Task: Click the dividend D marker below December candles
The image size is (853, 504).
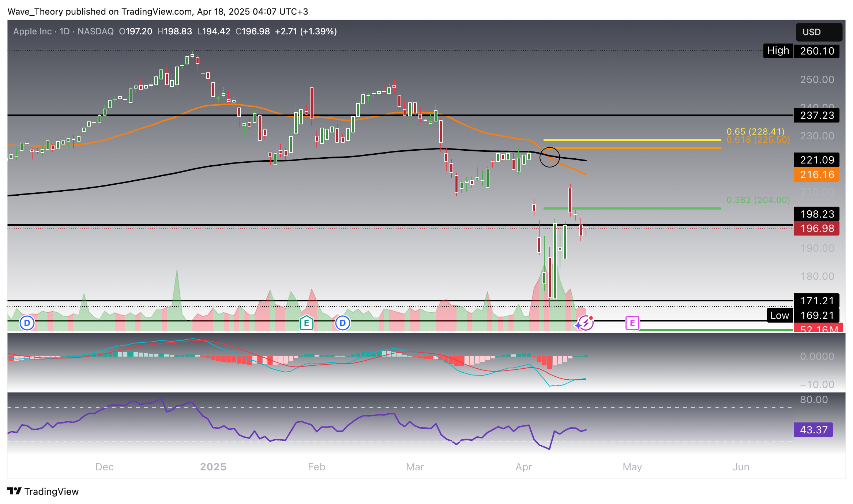Action: 27,323
